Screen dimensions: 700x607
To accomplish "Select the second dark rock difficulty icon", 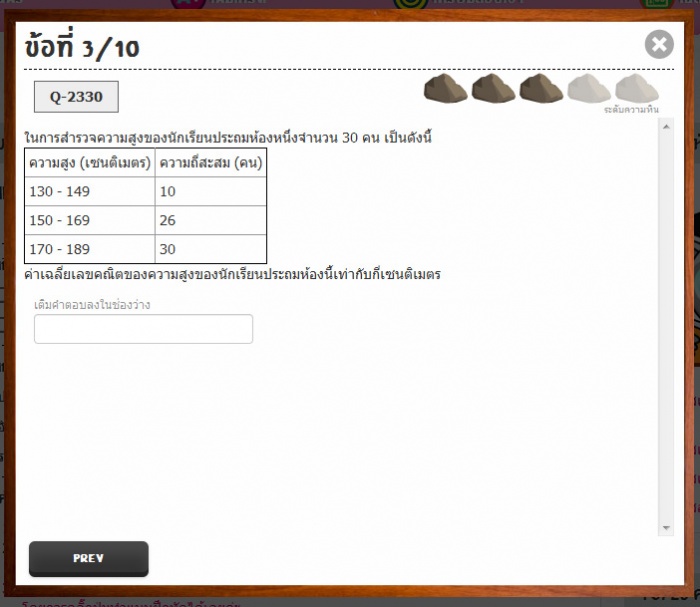I will point(493,88).
